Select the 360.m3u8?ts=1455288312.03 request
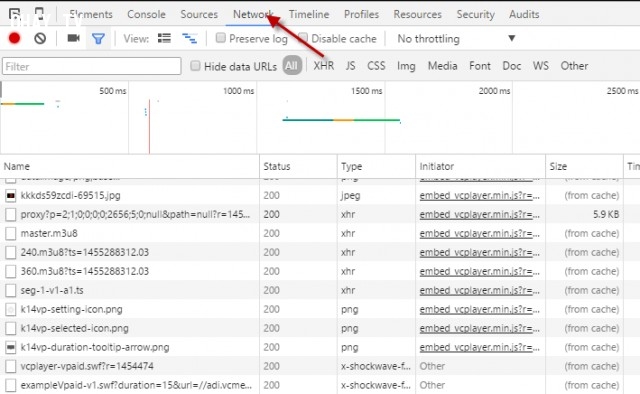 point(84,272)
